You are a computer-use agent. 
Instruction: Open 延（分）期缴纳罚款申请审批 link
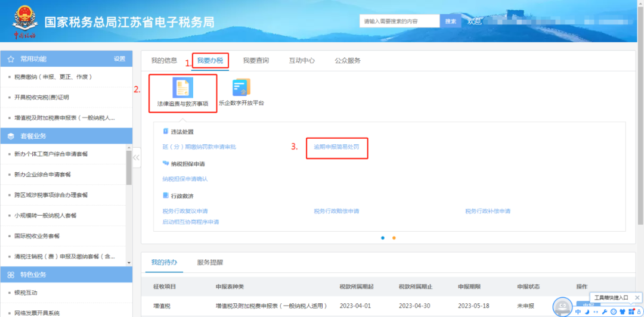pyautogui.click(x=199, y=147)
